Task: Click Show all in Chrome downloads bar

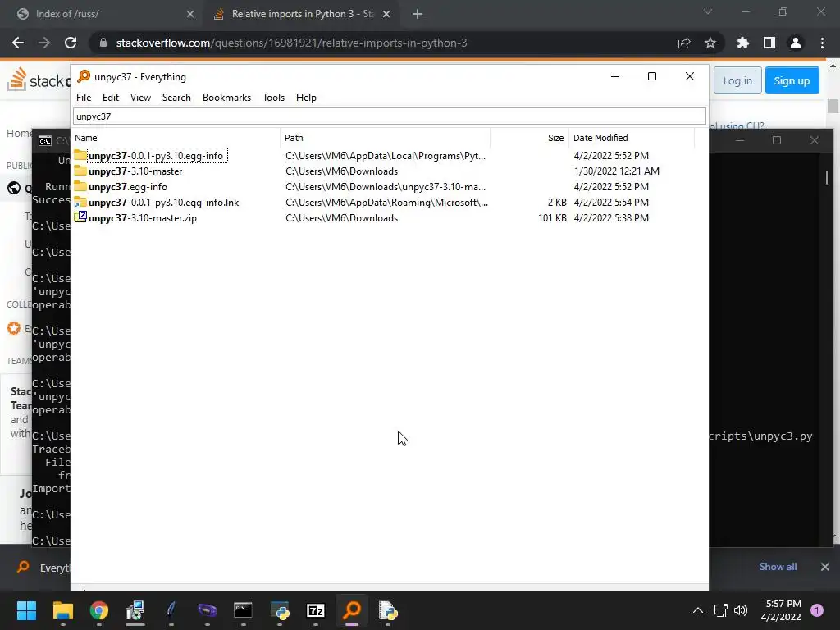Action: click(x=778, y=567)
